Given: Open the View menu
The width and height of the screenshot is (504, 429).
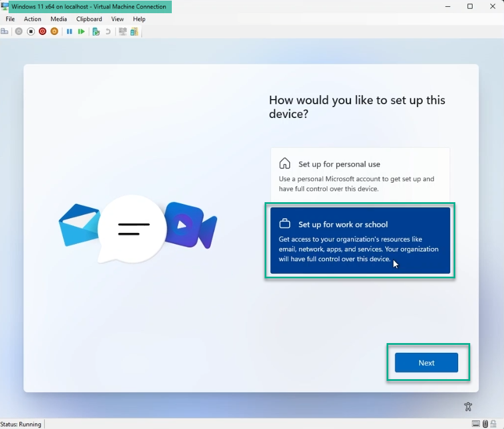Looking at the screenshot, I should pos(117,19).
